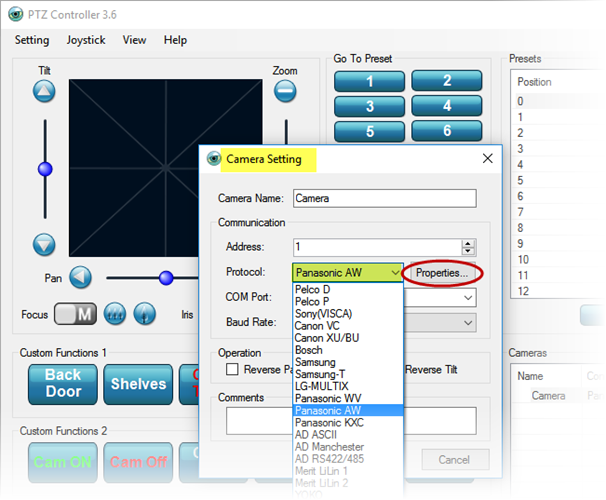
Task: Select Merit LiLin 2 protocol option
Action: point(348,483)
